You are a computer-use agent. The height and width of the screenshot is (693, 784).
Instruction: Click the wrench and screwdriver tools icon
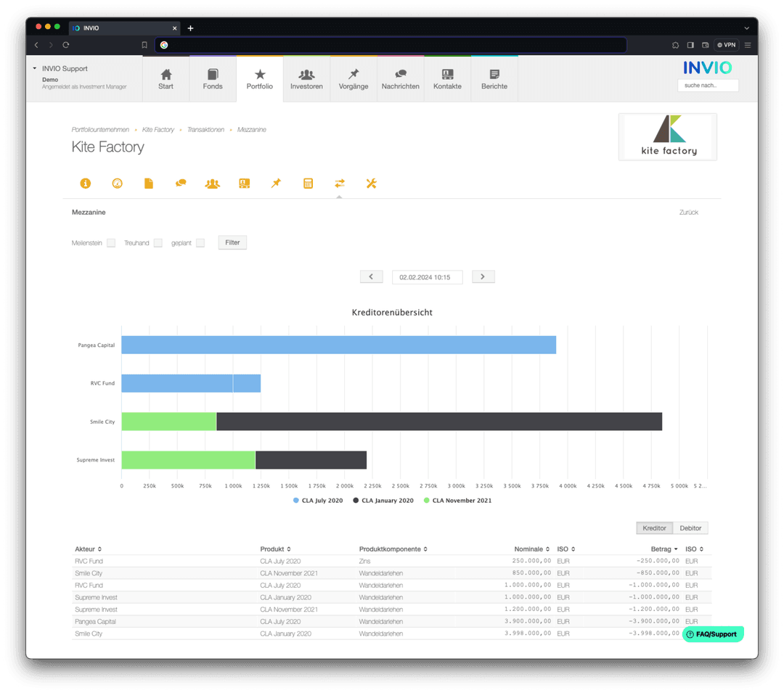tap(372, 184)
